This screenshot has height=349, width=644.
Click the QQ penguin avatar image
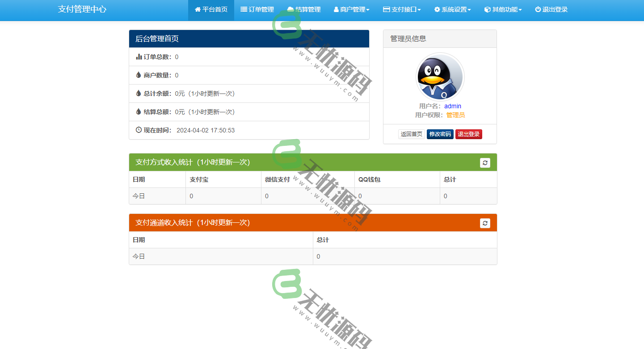point(440,77)
